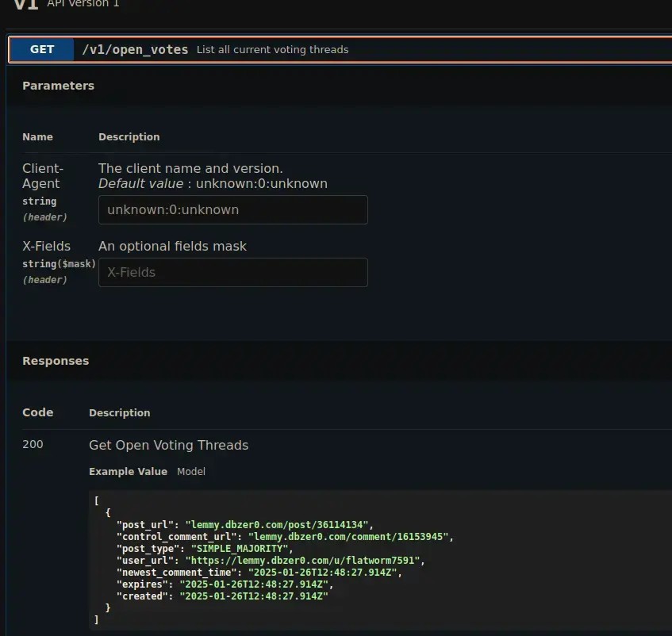Click the /v1/open_votes endpoint path
This screenshot has width=672, height=636.
coord(135,49)
